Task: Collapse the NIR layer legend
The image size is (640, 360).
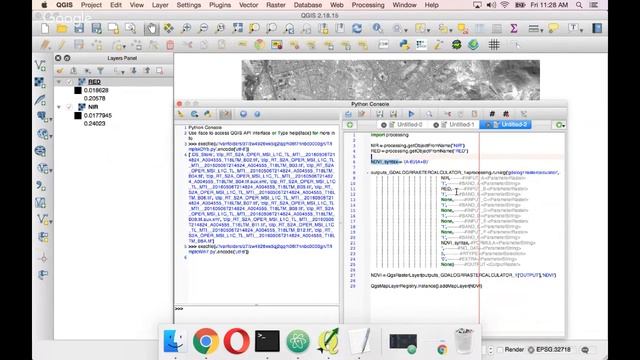Action: (59, 107)
